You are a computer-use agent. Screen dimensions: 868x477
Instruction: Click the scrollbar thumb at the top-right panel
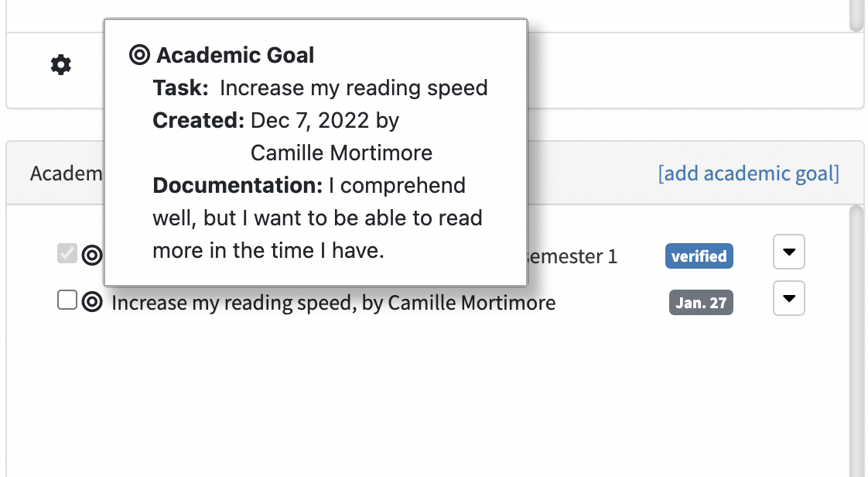[855, 14]
